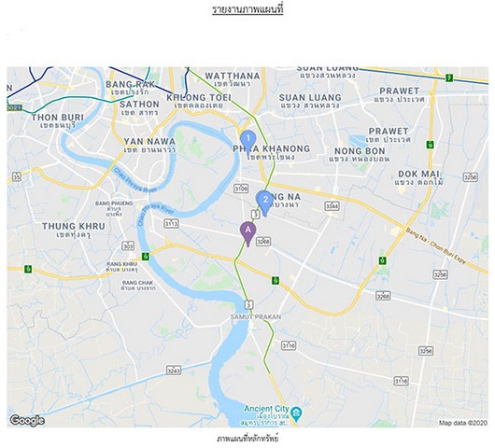Viewport: 495px width, 448px height.
Task: Click the blue map marker numbered 2
Action: (x=265, y=203)
